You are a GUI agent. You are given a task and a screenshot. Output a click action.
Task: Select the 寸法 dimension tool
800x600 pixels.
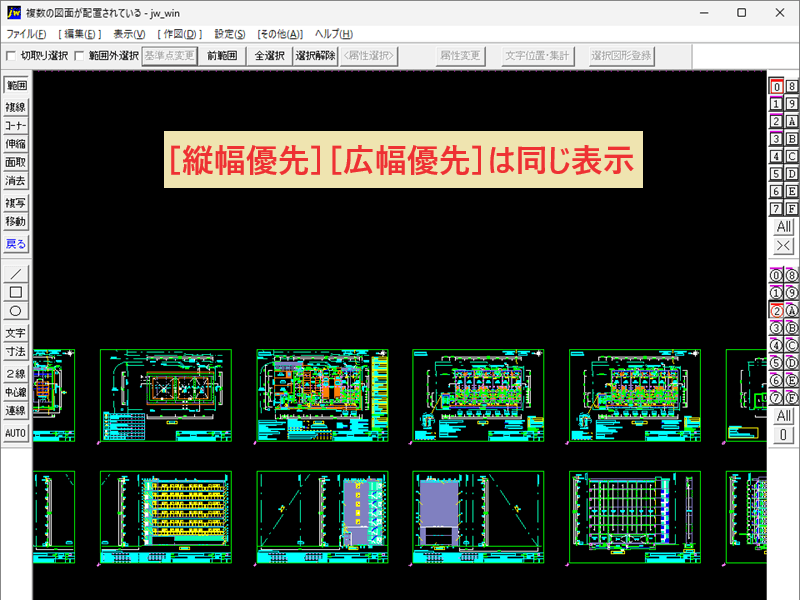click(16, 352)
